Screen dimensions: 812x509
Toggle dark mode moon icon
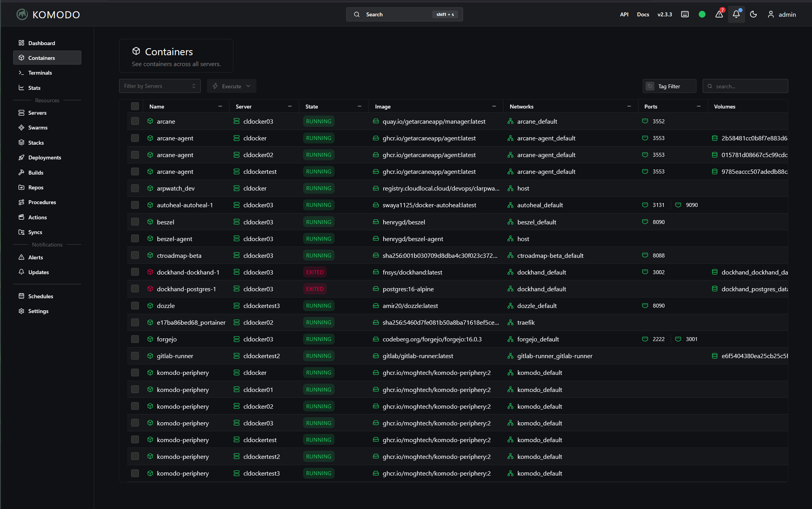(753, 14)
